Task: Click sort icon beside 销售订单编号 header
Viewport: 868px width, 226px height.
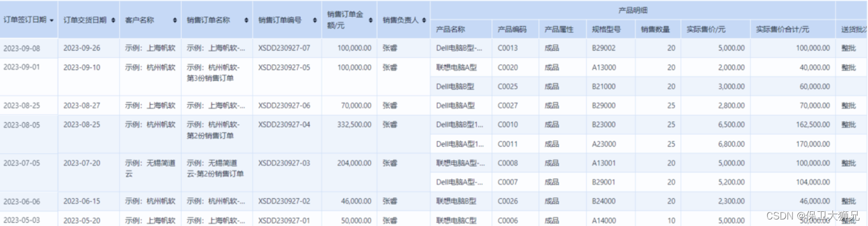Action: pos(315,20)
